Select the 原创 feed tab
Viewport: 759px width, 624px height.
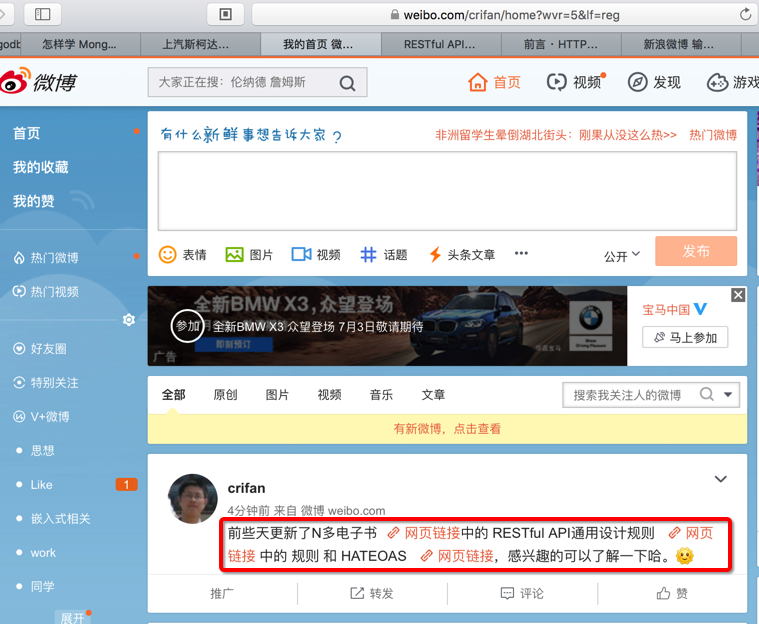225,395
